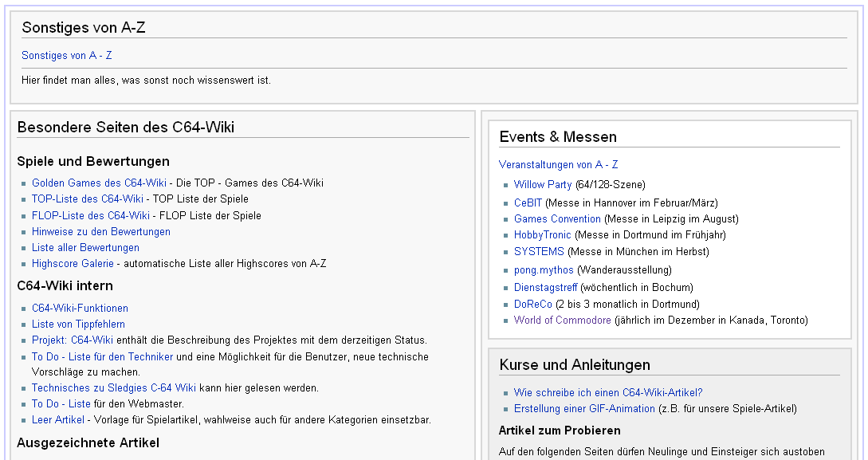Open C64-Wiki-Funktionen link
This screenshot has width=868, height=460.
(80, 308)
